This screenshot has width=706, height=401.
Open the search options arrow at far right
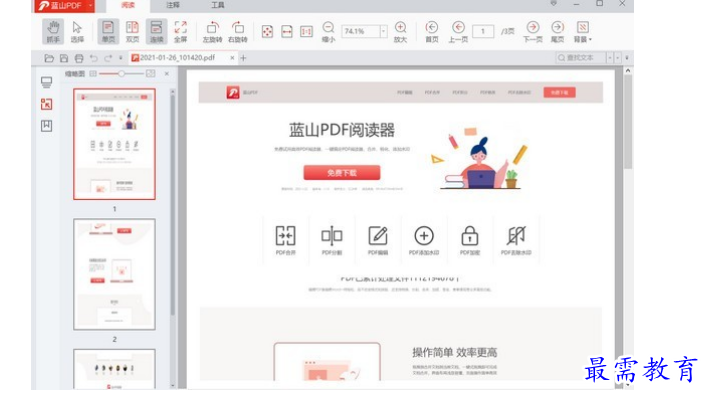click(627, 58)
